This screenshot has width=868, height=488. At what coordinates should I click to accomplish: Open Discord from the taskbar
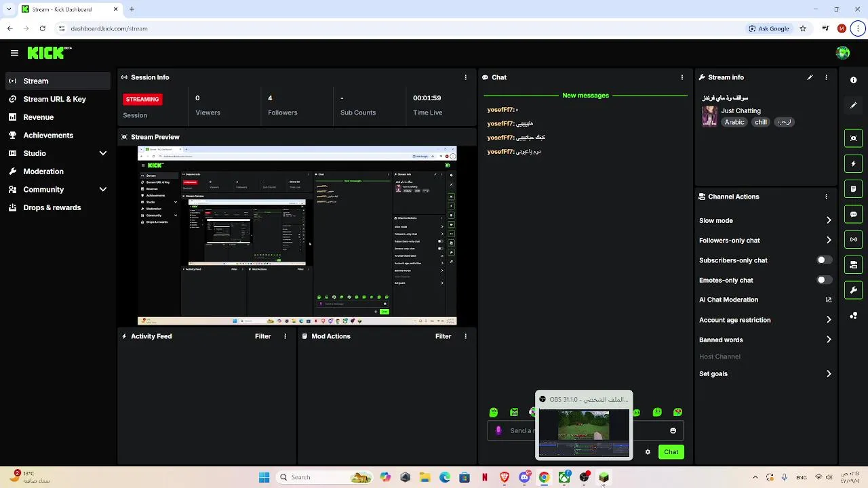pyautogui.click(x=524, y=477)
